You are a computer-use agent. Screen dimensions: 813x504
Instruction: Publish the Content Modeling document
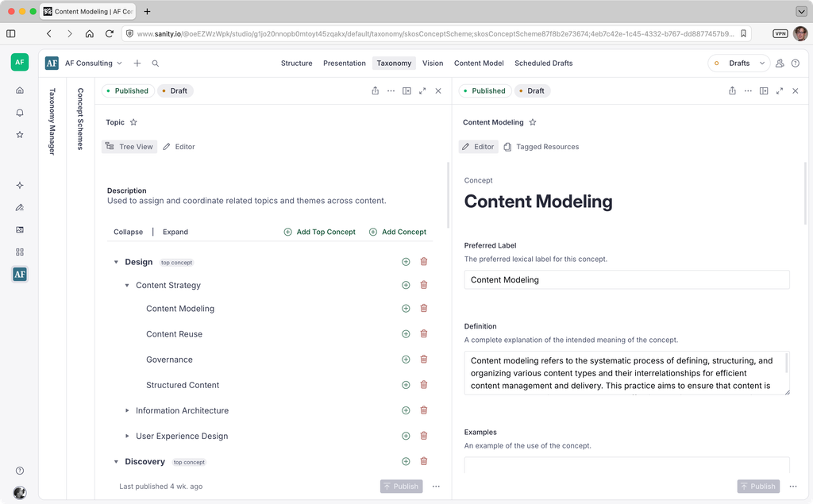(x=758, y=487)
